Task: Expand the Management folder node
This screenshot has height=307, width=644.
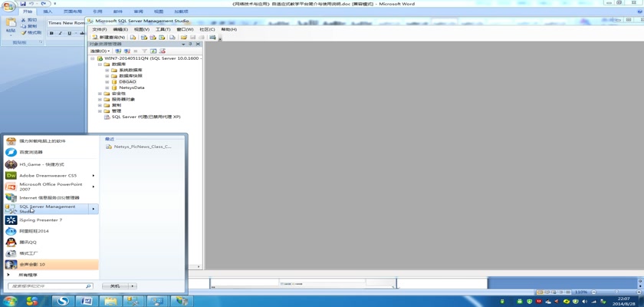Action: (x=100, y=111)
